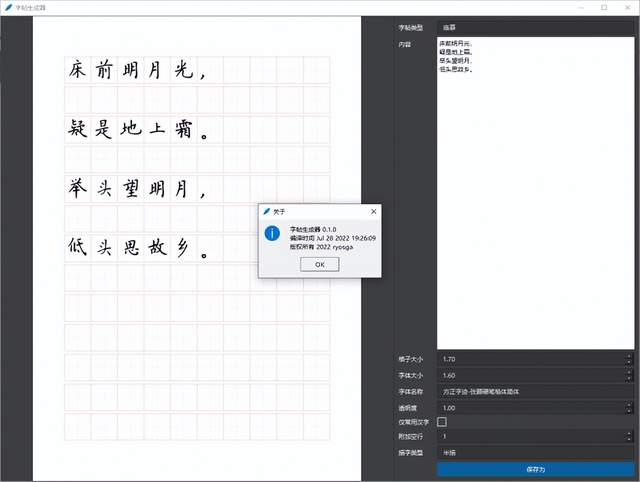Open the 字体名称 font name dropdown
This screenshot has width=640, height=482.
coord(536,392)
